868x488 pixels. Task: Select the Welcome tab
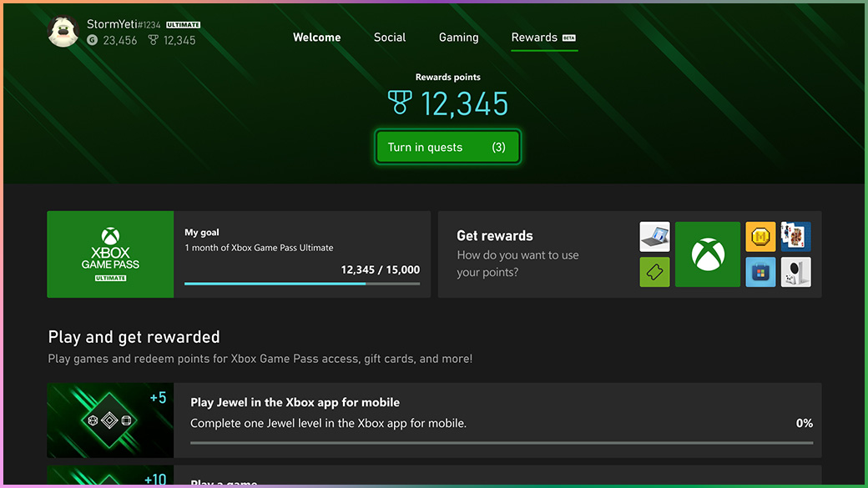pyautogui.click(x=316, y=38)
